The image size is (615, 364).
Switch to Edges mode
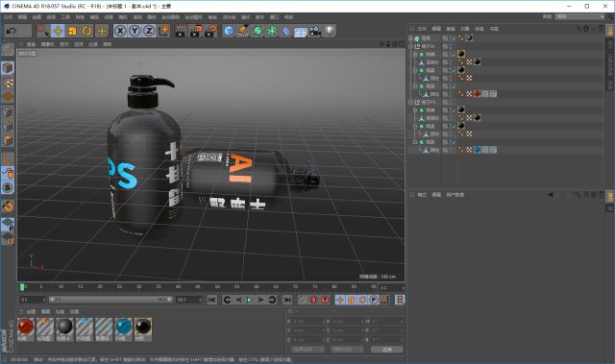click(x=8, y=126)
